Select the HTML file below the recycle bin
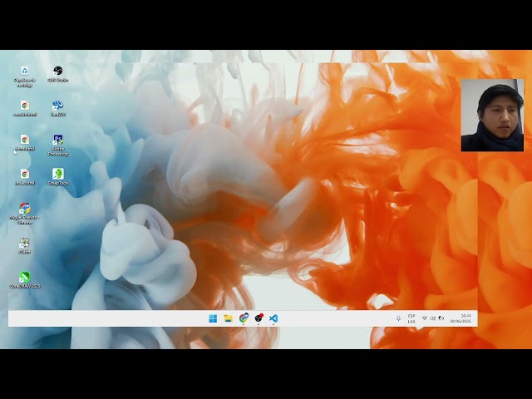Image resolution: width=532 pixels, height=399 pixels. coord(24,108)
